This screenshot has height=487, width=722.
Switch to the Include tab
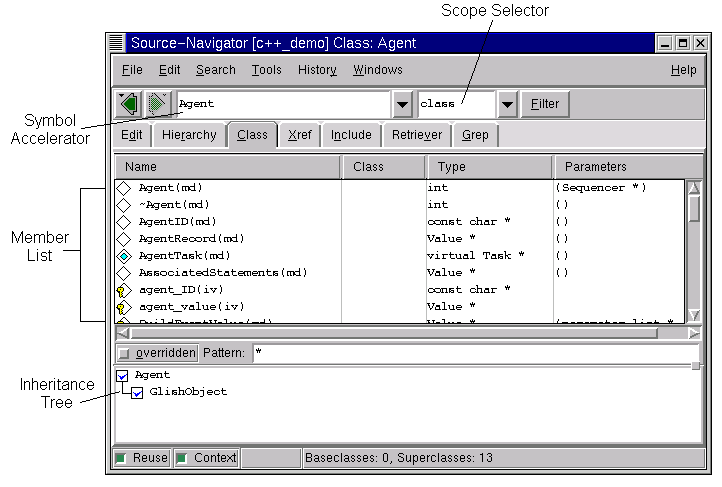pyautogui.click(x=351, y=135)
